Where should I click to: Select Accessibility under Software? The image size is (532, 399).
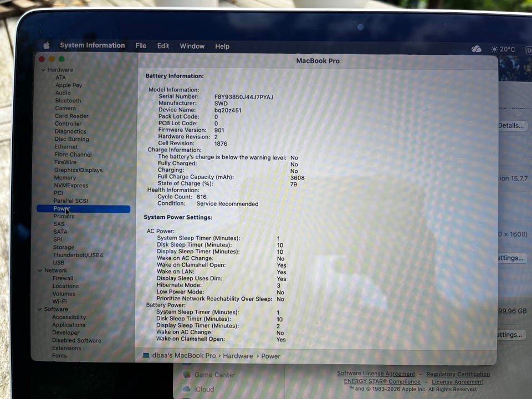point(69,317)
